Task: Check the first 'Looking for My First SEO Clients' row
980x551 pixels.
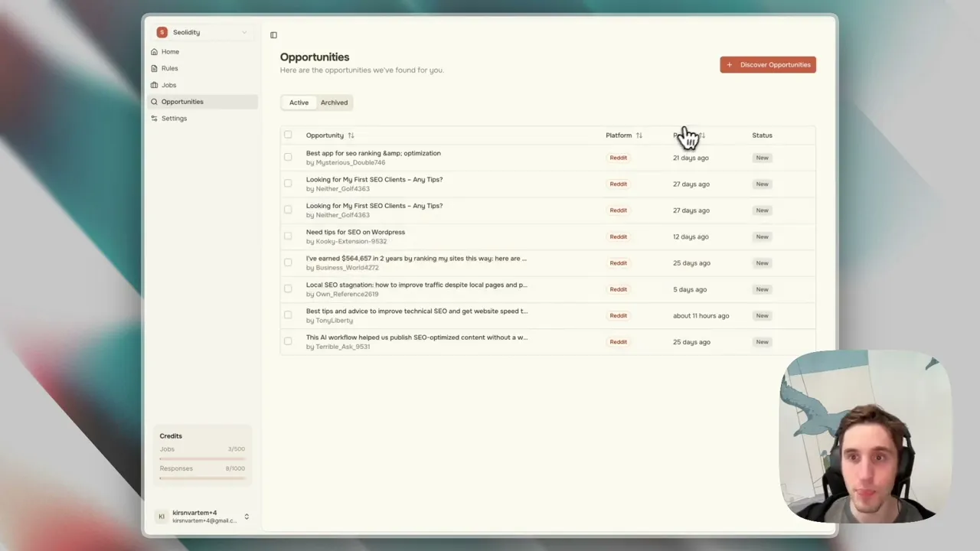Action: (x=288, y=183)
